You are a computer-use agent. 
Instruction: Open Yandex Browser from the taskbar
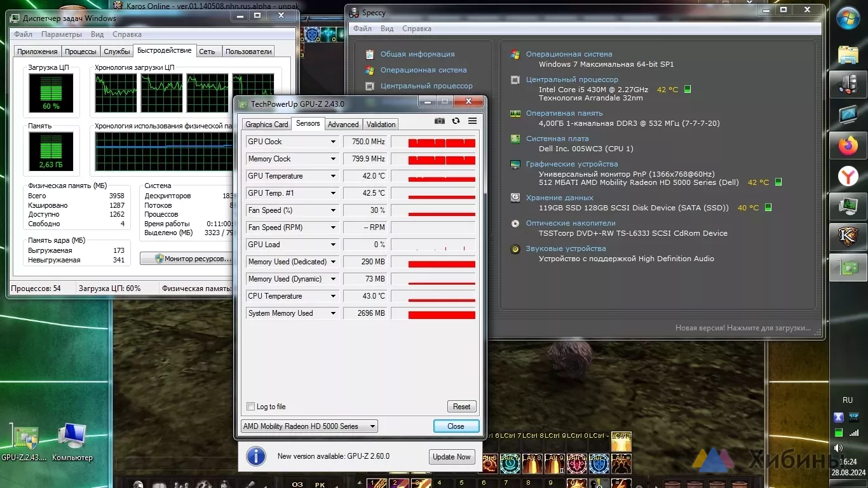(x=848, y=176)
